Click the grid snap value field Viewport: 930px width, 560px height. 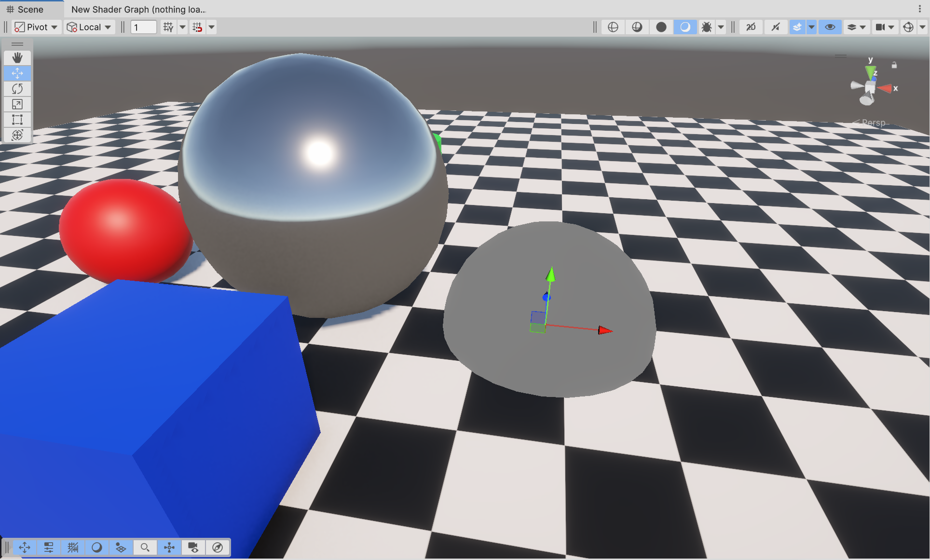[x=144, y=27]
